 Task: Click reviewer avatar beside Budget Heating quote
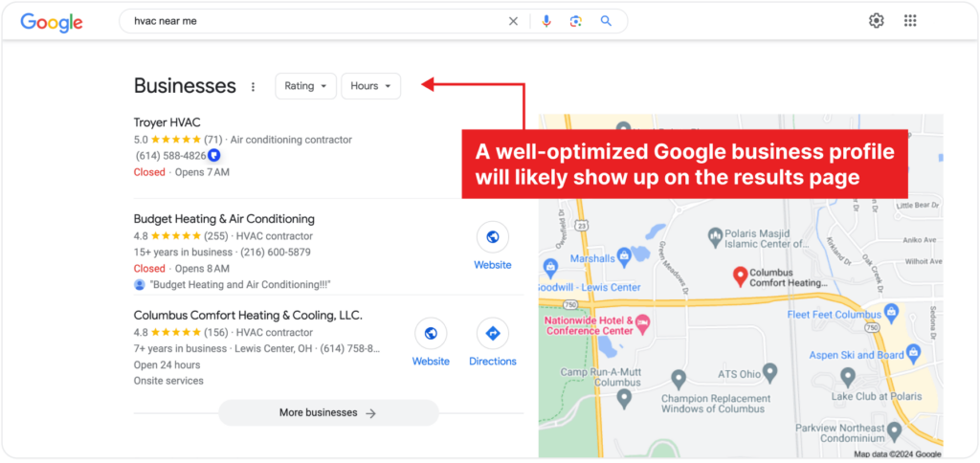tap(140, 285)
